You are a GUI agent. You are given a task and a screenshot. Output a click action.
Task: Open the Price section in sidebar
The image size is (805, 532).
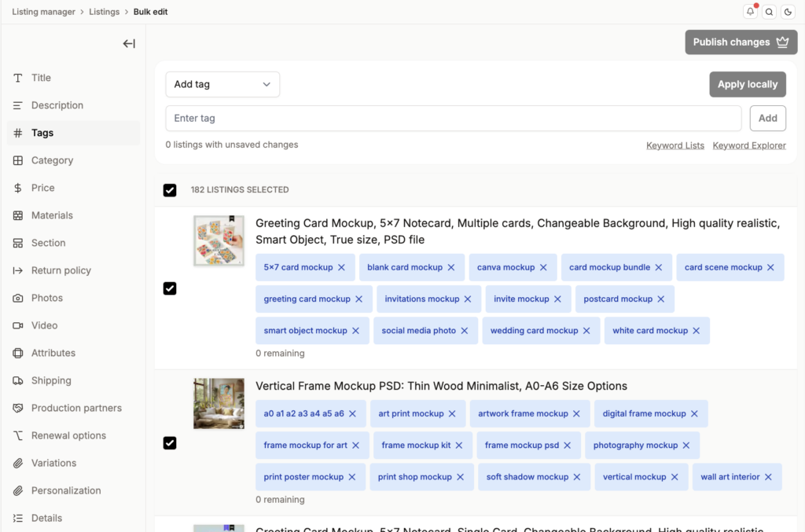click(x=73, y=188)
